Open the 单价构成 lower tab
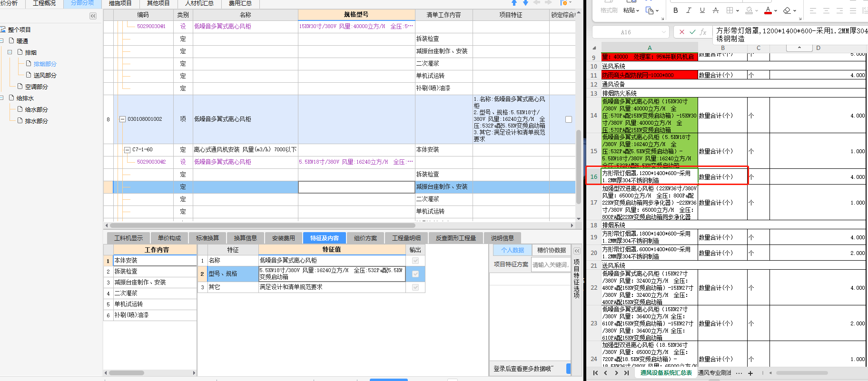Image resolution: width=868 pixels, height=381 pixels. (x=169, y=238)
